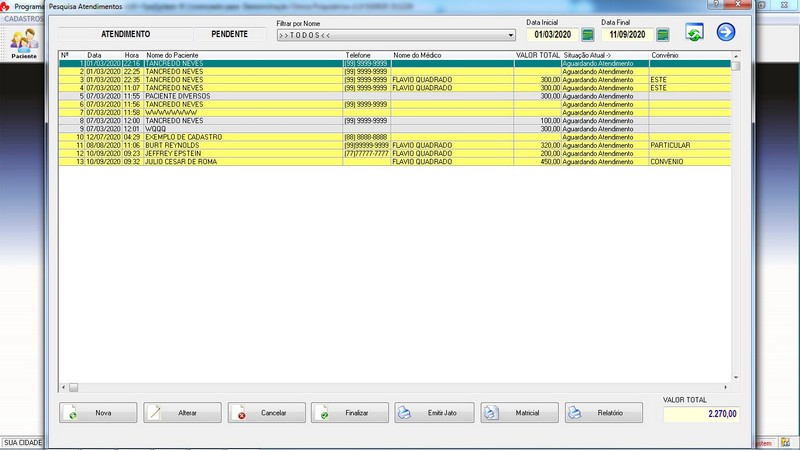Select row 10 EXEMPLO DE CADASTRO
Viewport: 800px width, 450px height.
click(395, 137)
